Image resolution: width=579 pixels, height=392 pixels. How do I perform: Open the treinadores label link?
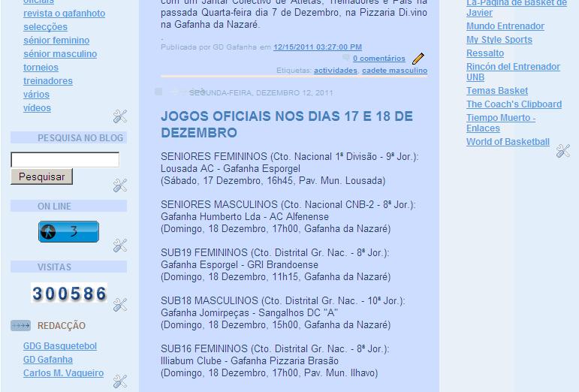click(48, 81)
